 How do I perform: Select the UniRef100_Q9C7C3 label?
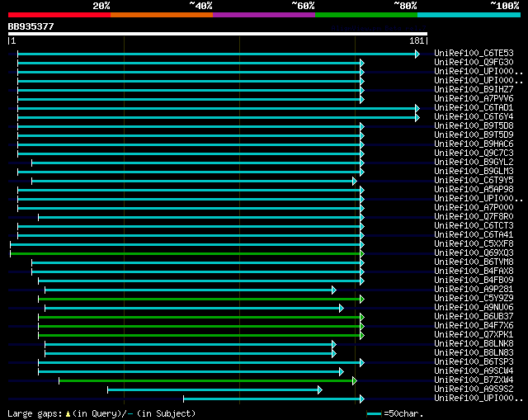click(x=474, y=153)
